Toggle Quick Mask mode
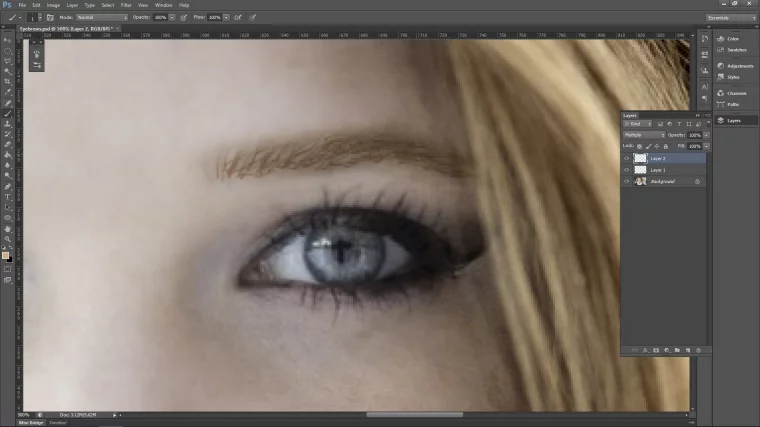Image resolution: width=760 pixels, height=427 pixels. pos(7,269)
